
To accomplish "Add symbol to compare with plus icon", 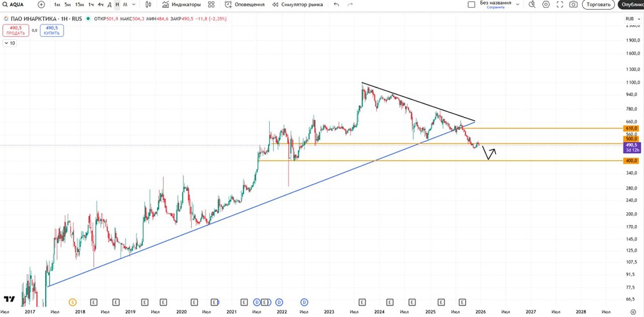I will [41, 5].
